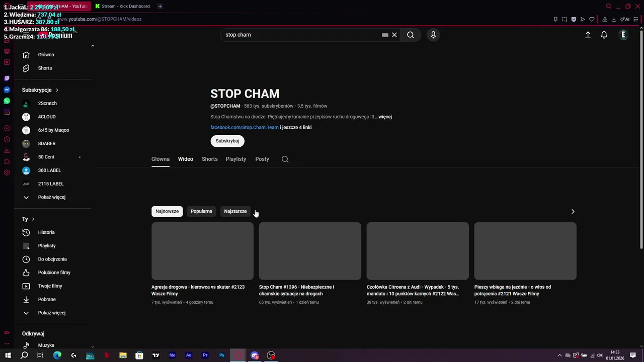Viewport: 644px width, 362px height.
Task: Expand 'Pokaż więcej' under Pobrane
Action: point(52,313)
